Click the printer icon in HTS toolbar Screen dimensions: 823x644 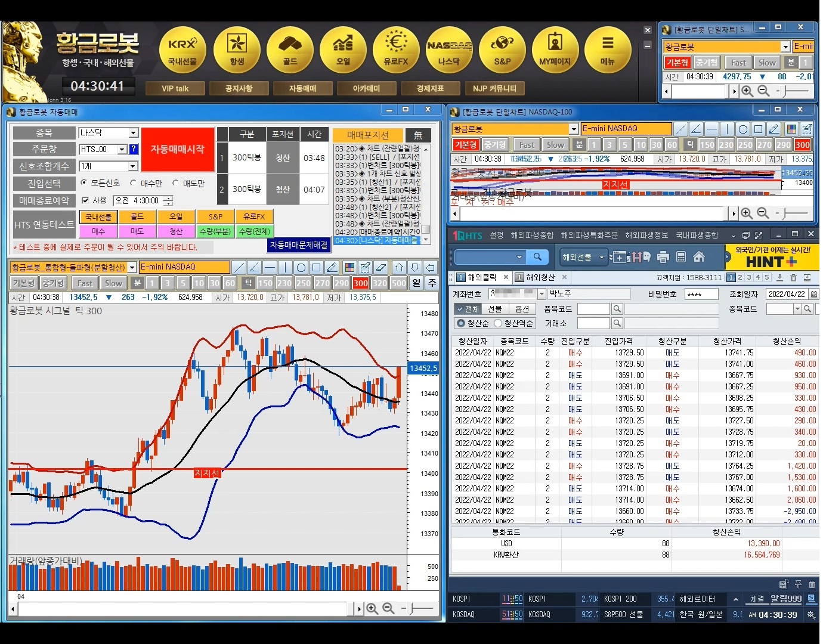point(663,257)
